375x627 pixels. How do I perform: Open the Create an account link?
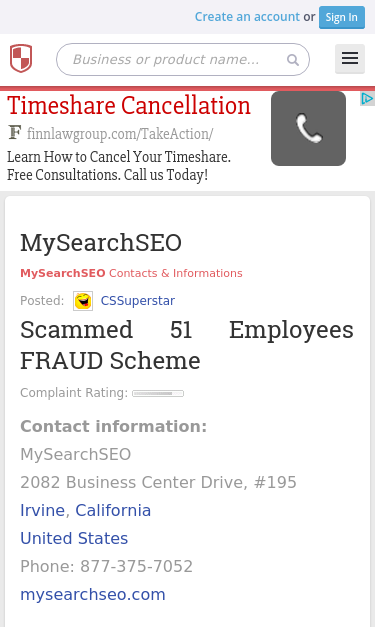tap(247, 17)
